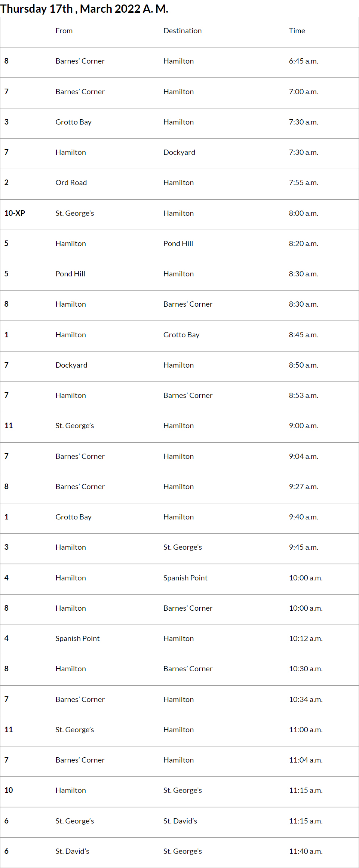Click the 'Grotto Bay' destination cell
Screen dimensions: 359x868
click(181, 335)
